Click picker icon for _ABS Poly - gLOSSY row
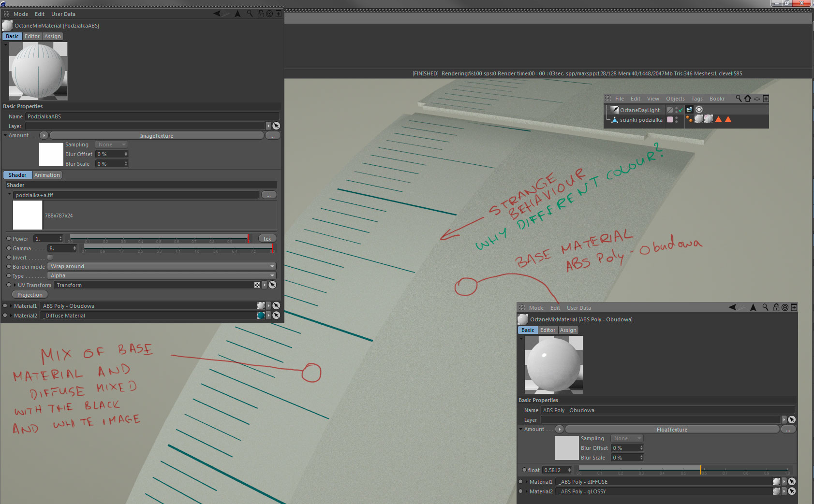The image size is (814, 504). (x=792, y=491)
